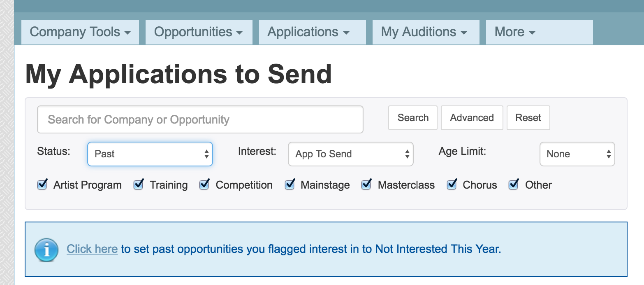Toggle the Training checkbox
This screenshot has height=285, width=644.
tap(139, 185)
